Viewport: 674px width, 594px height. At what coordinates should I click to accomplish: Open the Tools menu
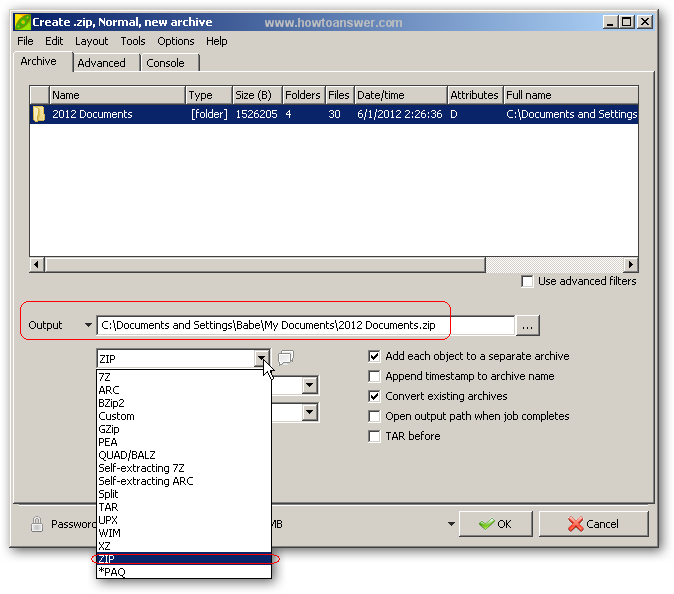[x=133, y=41]
